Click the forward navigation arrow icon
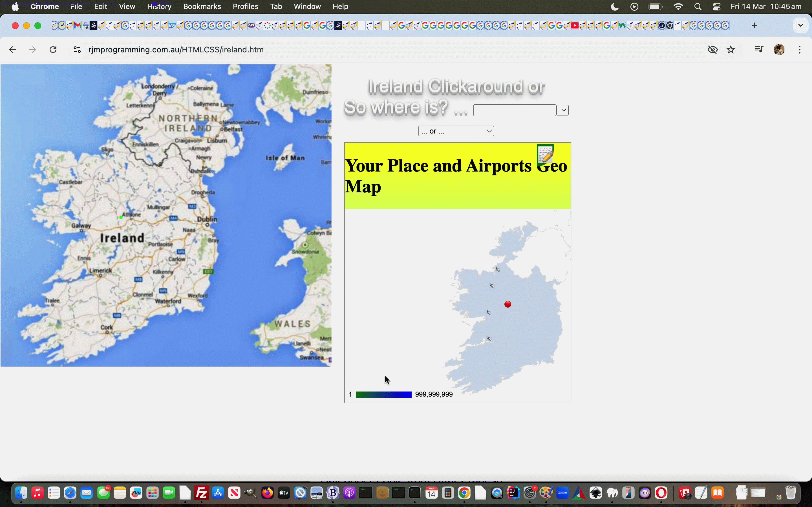The width and height of the screenshot is (812, 507). click(33, 50)
